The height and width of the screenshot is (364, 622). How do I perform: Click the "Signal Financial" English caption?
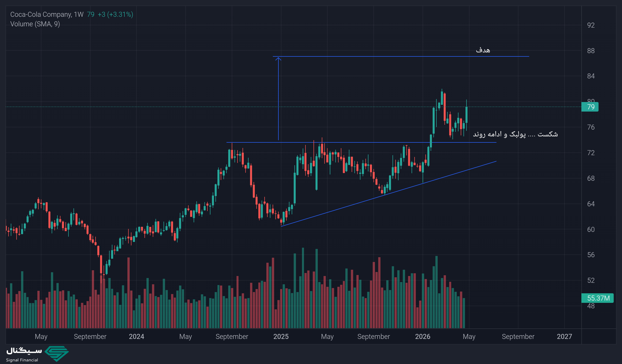pyautogui.click(x=22, y=360)
